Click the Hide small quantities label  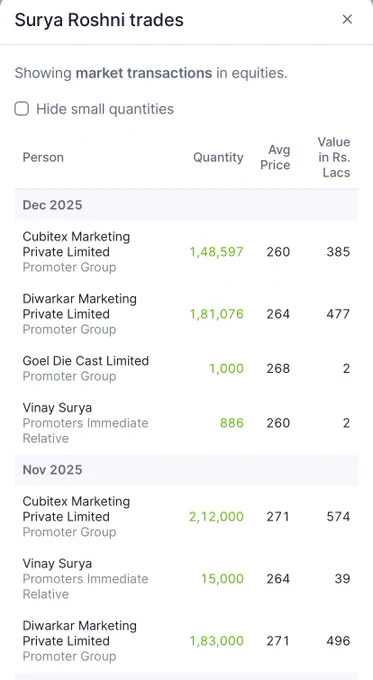[x=105, y=109]
